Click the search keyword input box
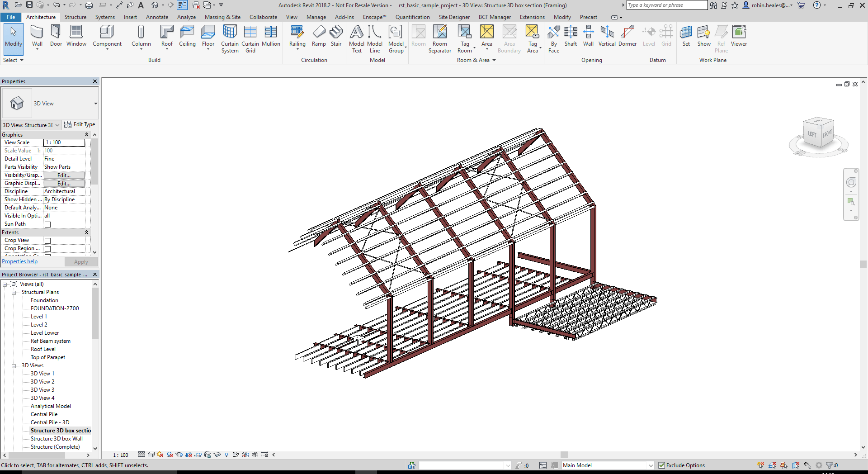Image resolution: width=868 pixels, height=474 pixels. 667,5
